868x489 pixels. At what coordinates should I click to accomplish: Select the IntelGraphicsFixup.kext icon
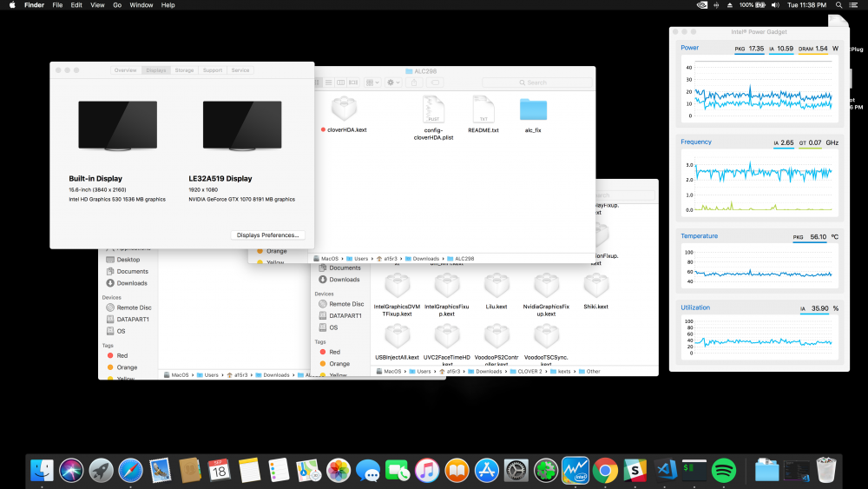(447, 287)
